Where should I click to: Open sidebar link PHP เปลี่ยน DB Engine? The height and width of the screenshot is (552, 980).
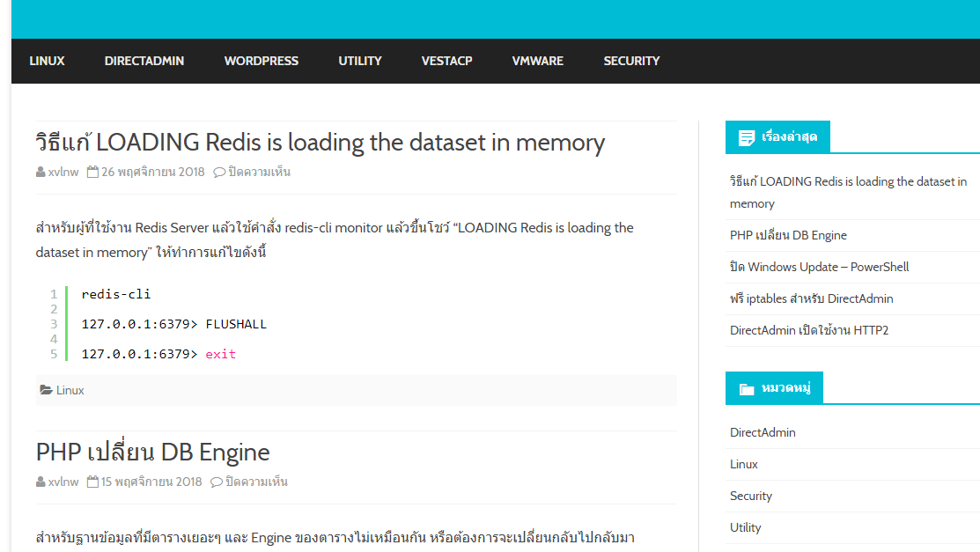[788, 236]
